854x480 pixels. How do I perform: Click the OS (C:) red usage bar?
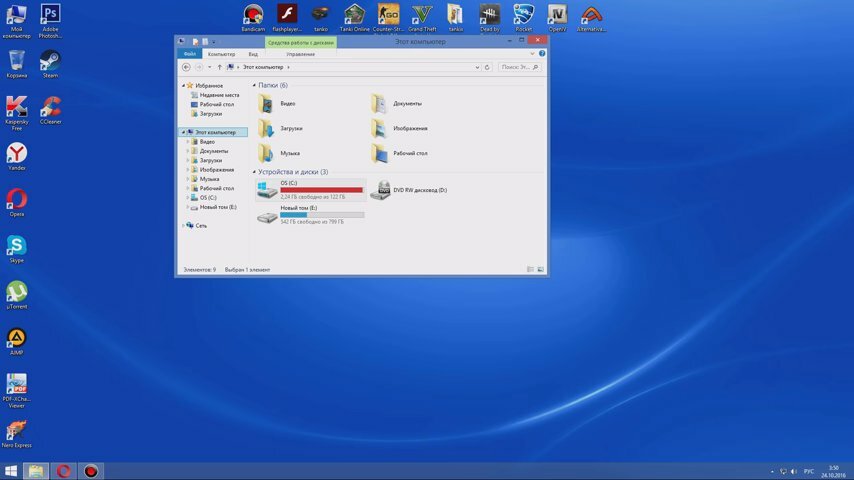322,190
